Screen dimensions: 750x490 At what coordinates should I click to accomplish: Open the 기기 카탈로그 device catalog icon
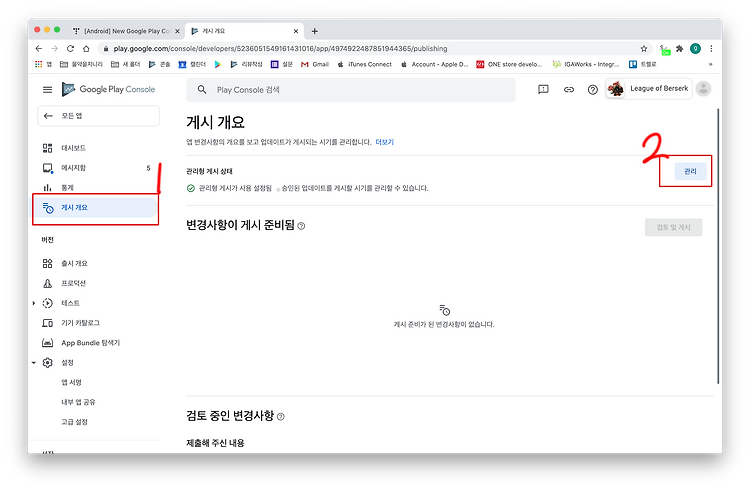(47, 323)
